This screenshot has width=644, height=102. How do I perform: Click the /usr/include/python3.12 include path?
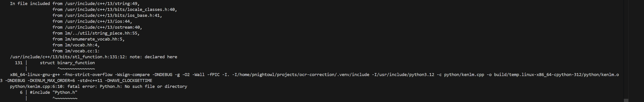405,75
